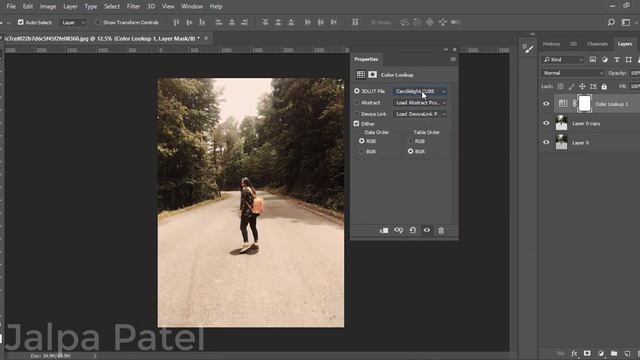Switch to the Channels tab
The width and height of the screenshot is (640, 360).
click(598, 44)
